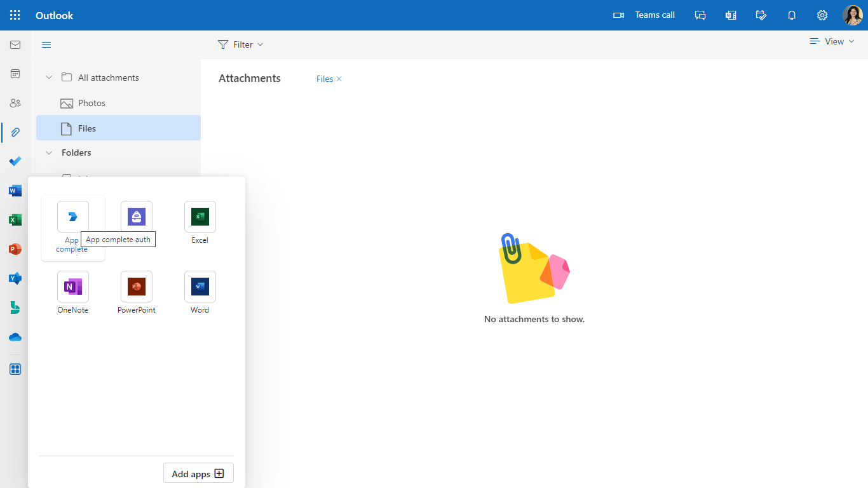868x488 pixels.
Task: Open Bookings from the left rail
Action: [15, 308]
